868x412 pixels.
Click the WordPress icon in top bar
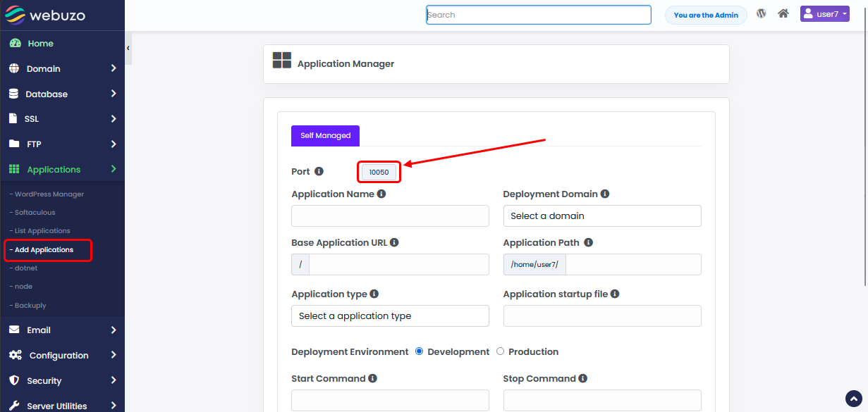761,13
